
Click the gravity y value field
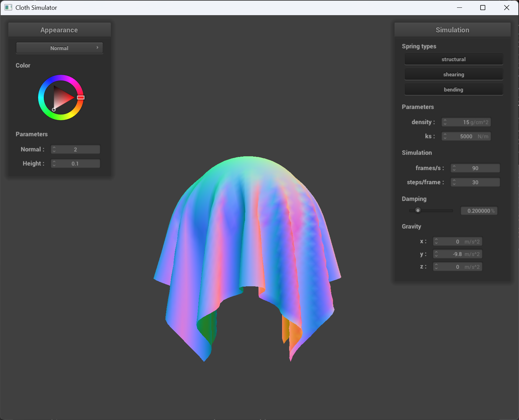[458, 254]
